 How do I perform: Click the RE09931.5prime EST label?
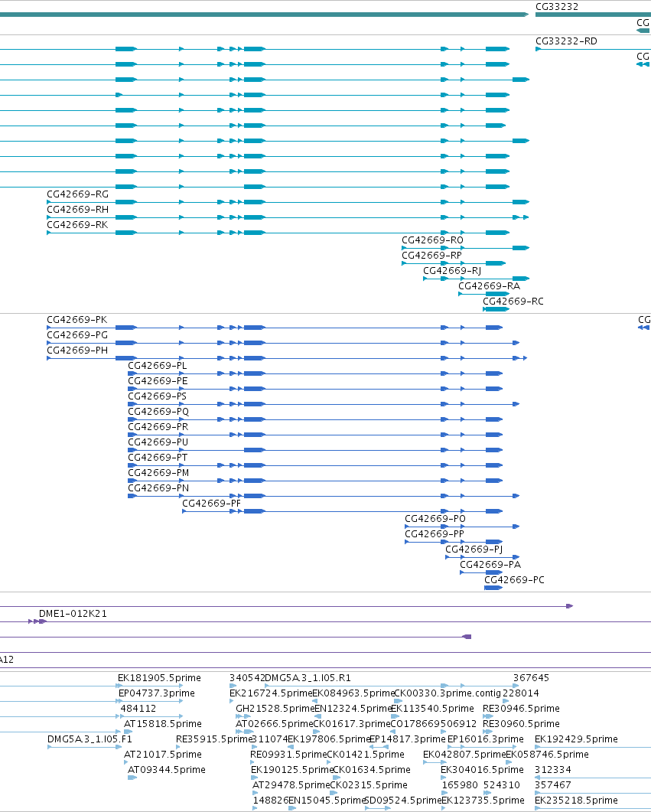coord(288,754)
